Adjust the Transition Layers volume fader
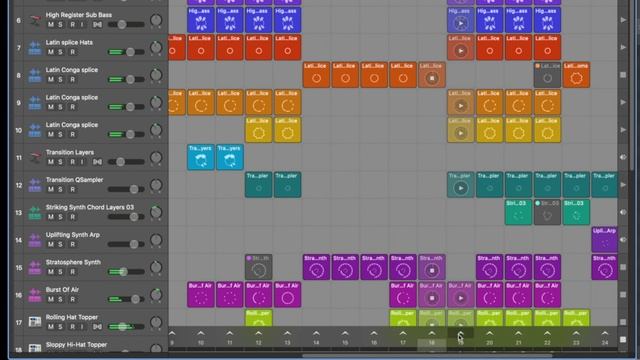Screen dimensions: 640x360 click(126, 162)
